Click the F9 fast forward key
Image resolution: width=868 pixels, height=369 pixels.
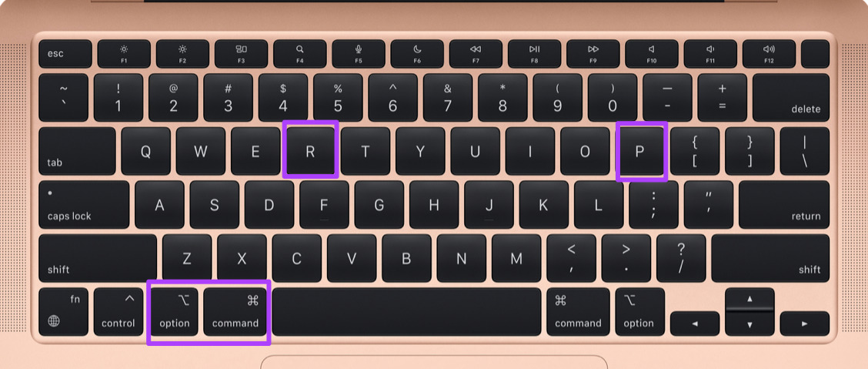593,54
